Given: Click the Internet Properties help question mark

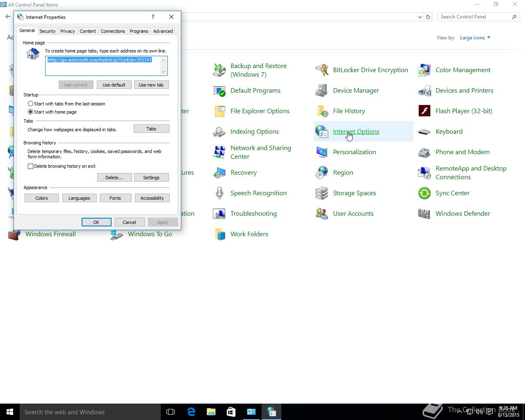Looking at the screenshot, I should coord(153,17).
